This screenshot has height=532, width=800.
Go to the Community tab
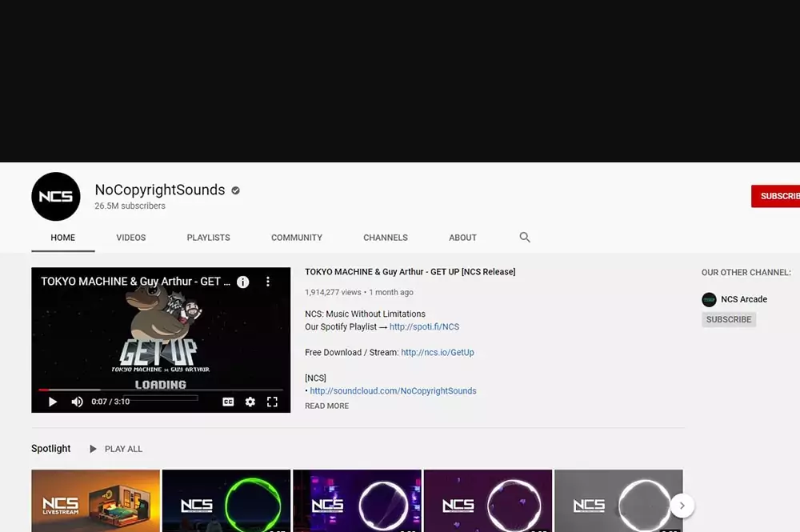[297, 238]
